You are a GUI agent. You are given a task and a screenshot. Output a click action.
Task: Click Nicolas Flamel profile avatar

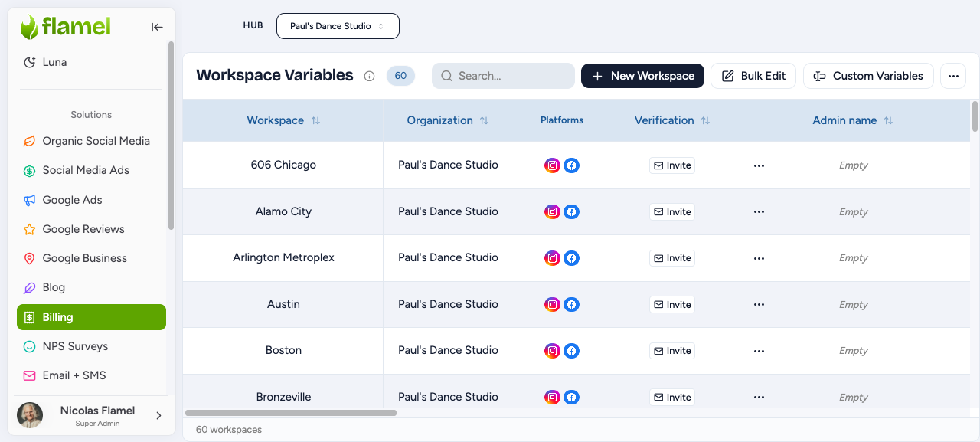30,415
